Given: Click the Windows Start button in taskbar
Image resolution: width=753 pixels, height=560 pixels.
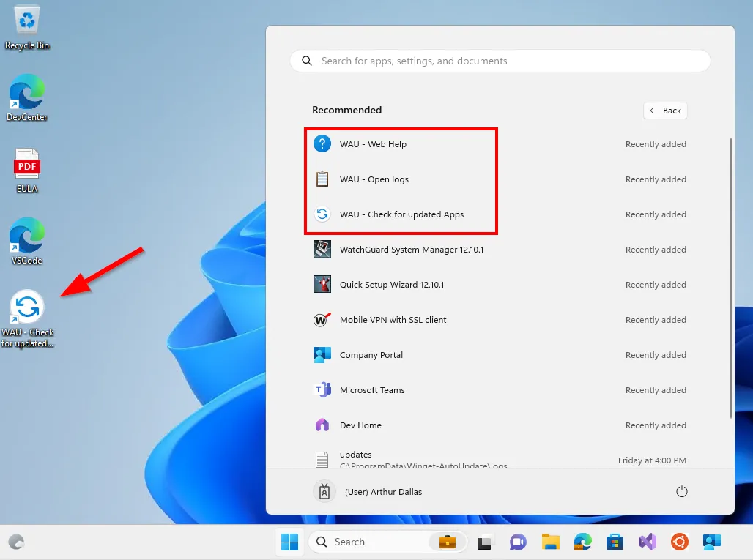Looking at the screenshot, I should tap(289, 542).
